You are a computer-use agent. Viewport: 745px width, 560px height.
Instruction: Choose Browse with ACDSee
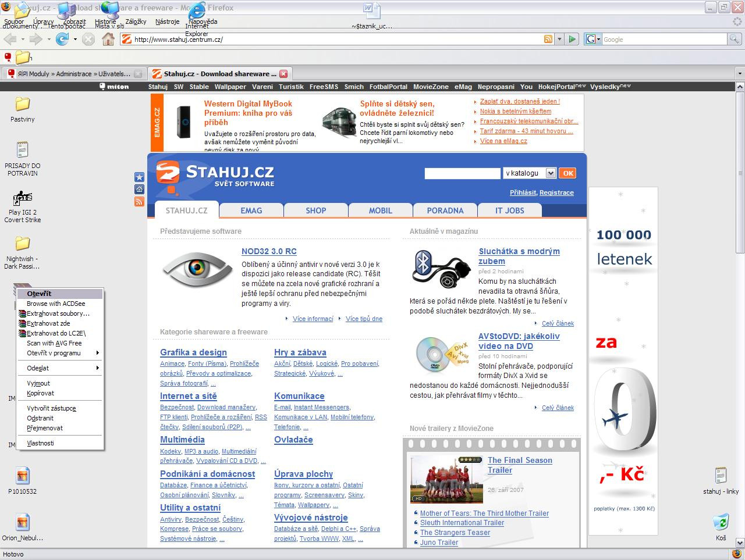click(x=60, y=304)
